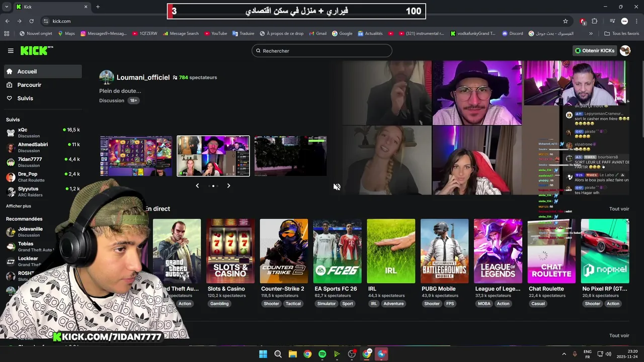The image size is (644, 362).
Task: Select the dark scene carousel thumbnail
Action: 290,156
